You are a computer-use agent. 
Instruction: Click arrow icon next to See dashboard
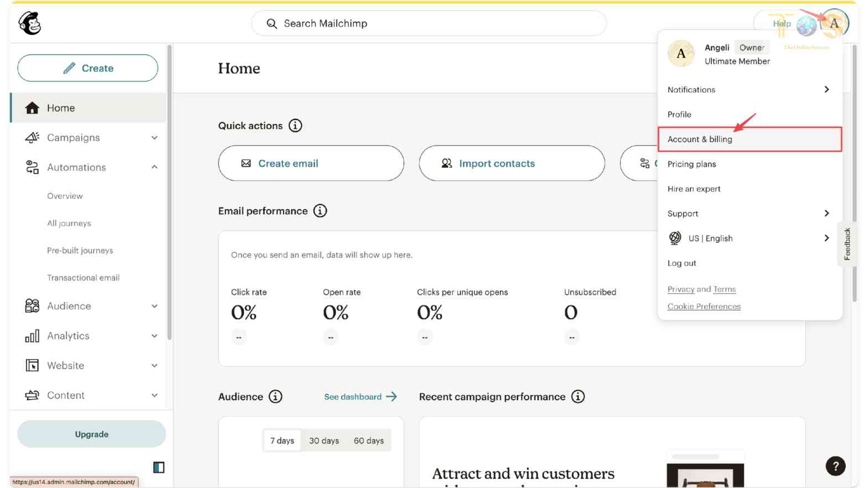(x=391, y=397)
